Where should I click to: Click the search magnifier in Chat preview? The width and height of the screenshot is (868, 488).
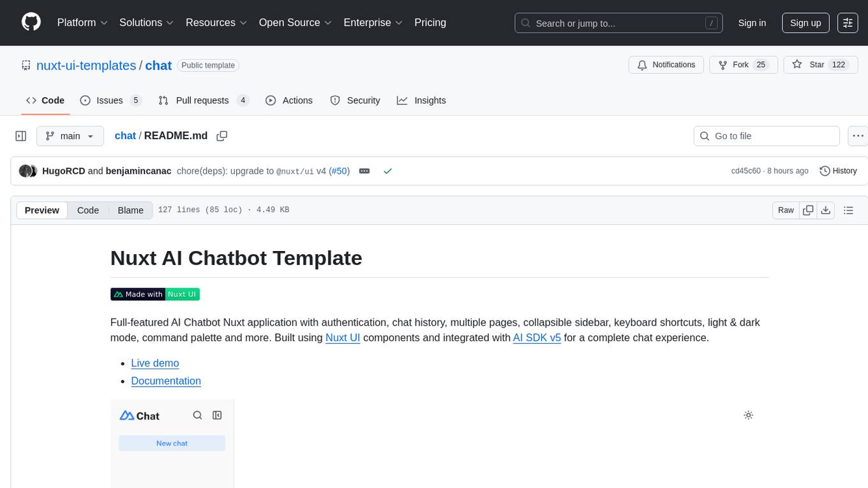(198, 415)
